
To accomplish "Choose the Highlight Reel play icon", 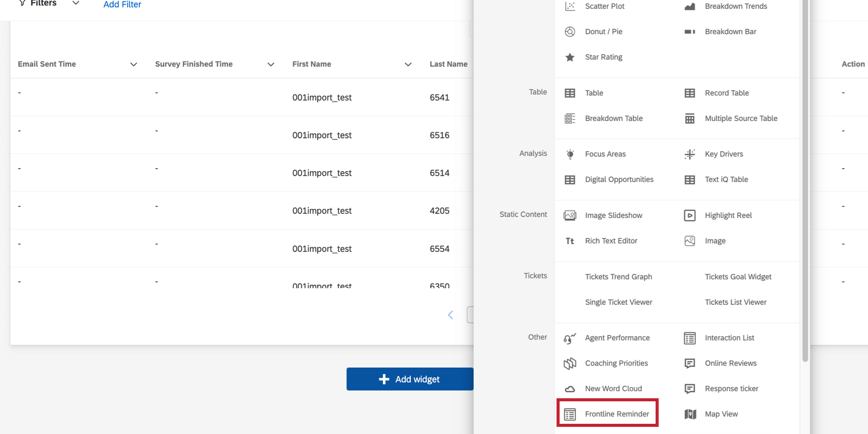I will point(689,215).
